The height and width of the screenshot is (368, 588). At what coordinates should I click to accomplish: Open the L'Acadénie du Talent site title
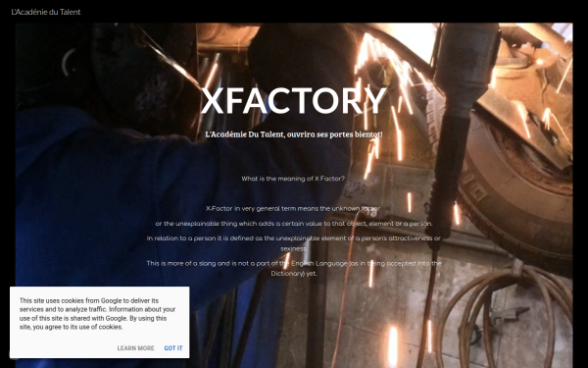click(46, 12)
